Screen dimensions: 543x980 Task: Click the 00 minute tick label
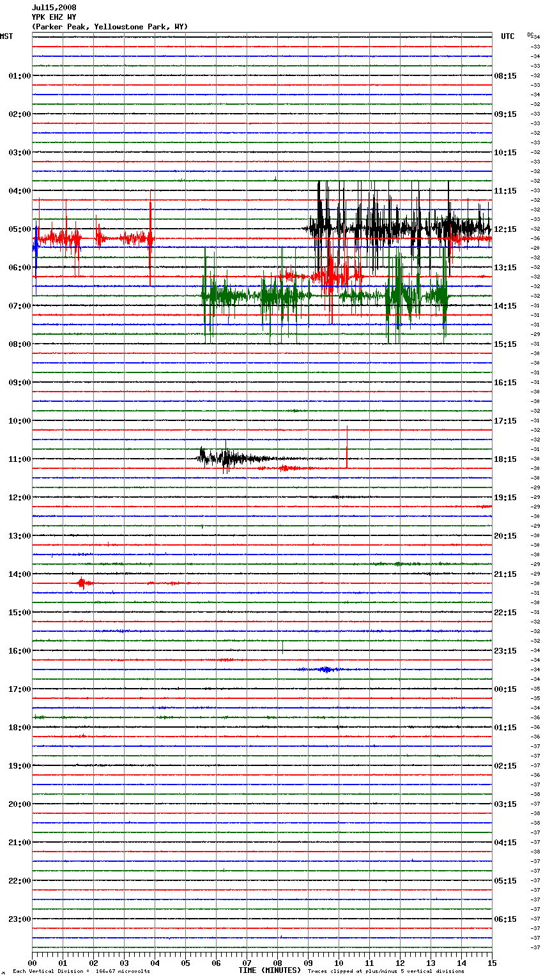[32, 963]
